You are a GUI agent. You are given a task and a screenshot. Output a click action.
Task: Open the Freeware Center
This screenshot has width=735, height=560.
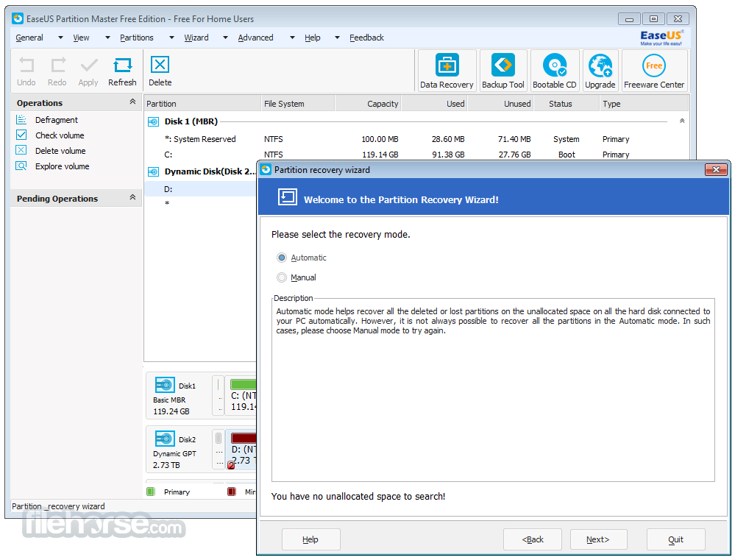pos(654,71)
